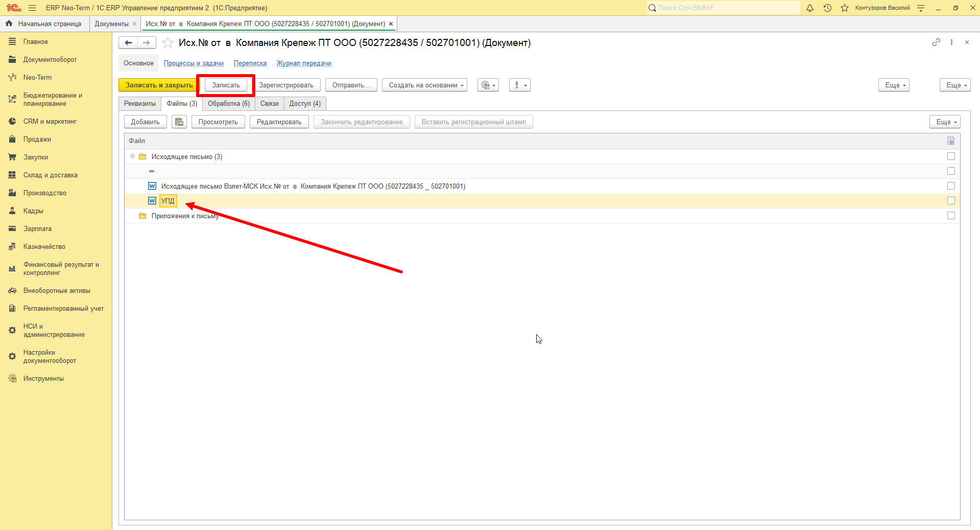Image resolution: width=980 pixels, height=530 pixels.
Task: Copy link to this document icon
Action: pos(936,42)
